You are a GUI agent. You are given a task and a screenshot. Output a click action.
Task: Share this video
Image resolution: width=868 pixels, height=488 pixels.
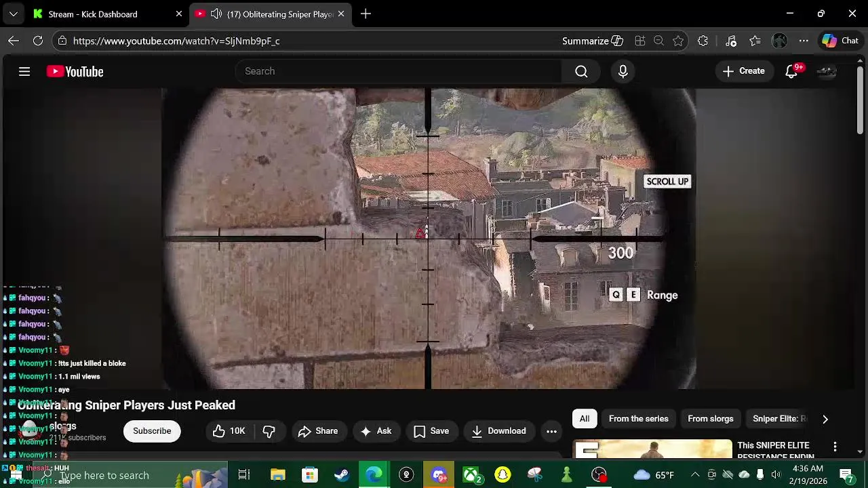coord(317,431)
